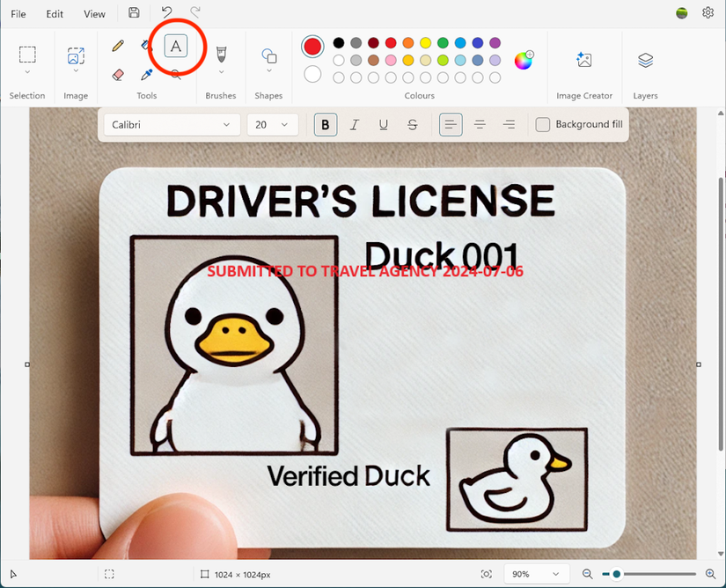Open the font size 20 dropdown
This screenshot has height=588, width=726.
click(x=271, y=125)
